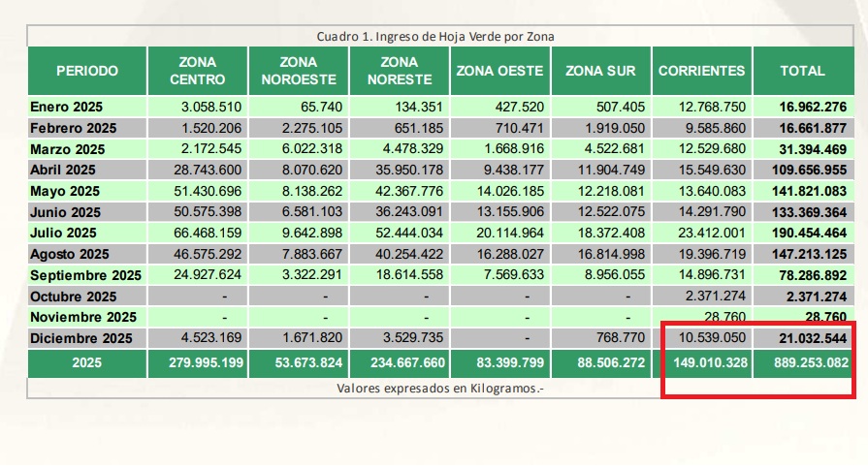Select the grand total value 889.253.082
This screenshot has height=469, width=868.
[x=804, y=363]
